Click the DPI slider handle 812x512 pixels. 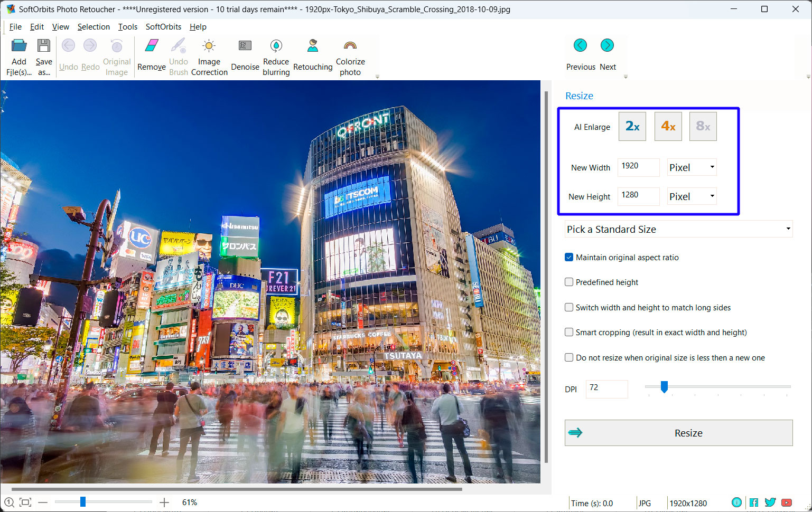click(x=664, y=387)
